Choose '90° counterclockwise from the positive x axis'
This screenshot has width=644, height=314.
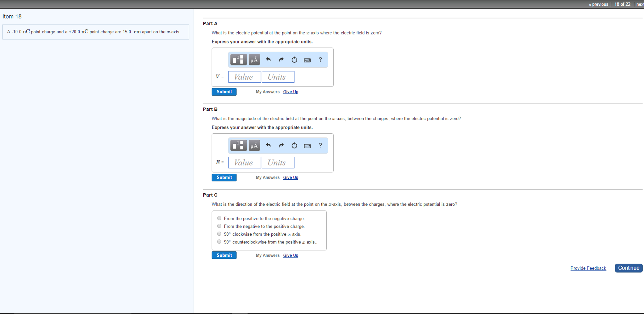[219, 242]
